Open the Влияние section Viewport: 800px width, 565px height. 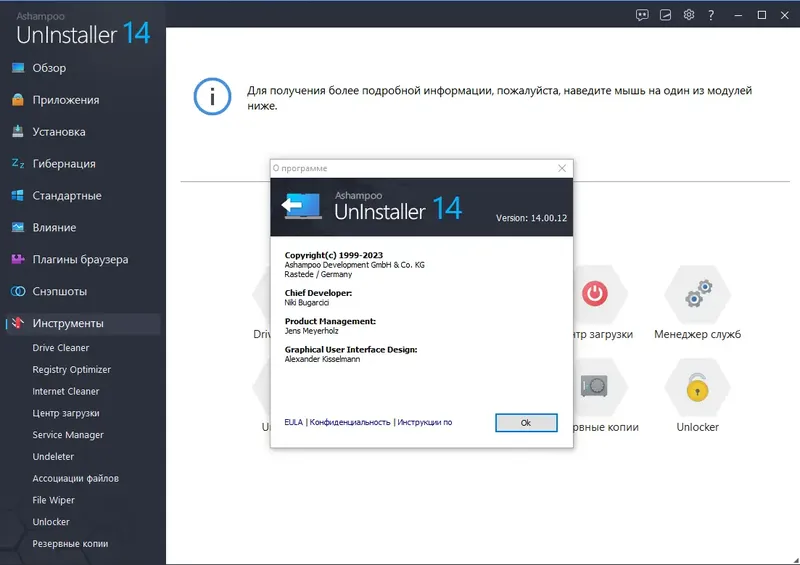pyautogui.click(x=54, y=228)
